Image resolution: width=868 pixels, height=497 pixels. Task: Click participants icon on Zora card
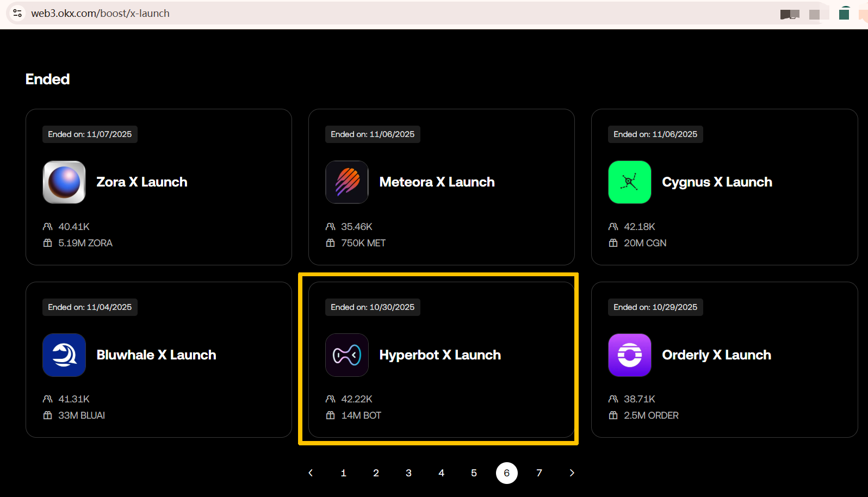pos(48,227)
